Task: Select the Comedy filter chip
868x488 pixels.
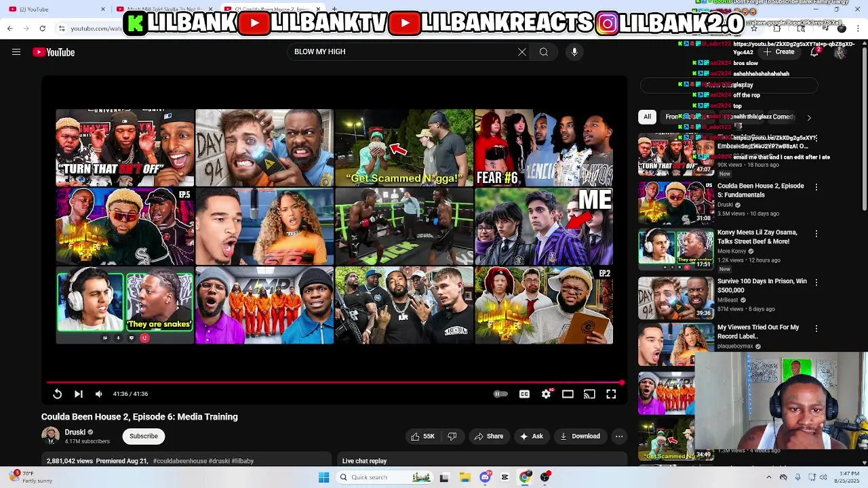Action: (x=783, y=117)
